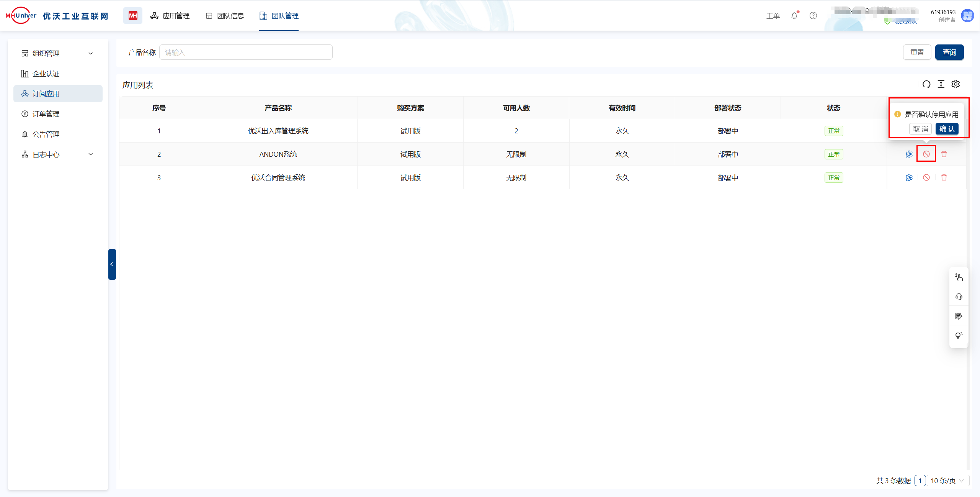Open table column settings gear icon
Viewport: 980px width, 497px height.
point(955,84)
